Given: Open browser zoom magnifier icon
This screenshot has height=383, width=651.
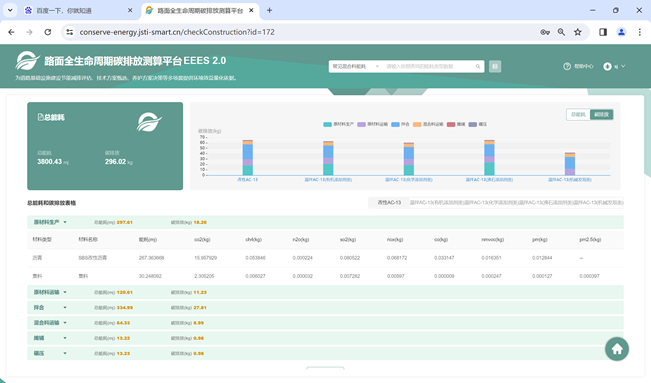Looking at the screenshot, I should click(x=561, y=32).
